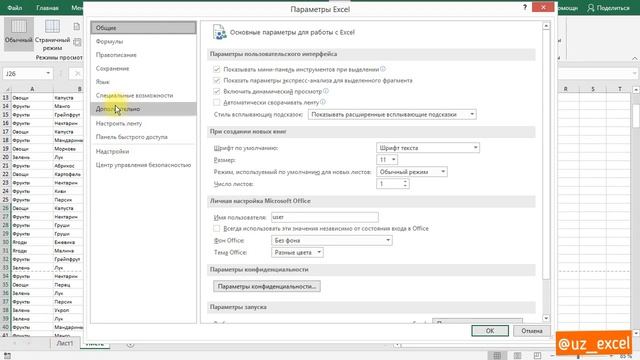Confirm with OK button
The width and height of the screenshot is (640, 360).
tap(490, 331)
